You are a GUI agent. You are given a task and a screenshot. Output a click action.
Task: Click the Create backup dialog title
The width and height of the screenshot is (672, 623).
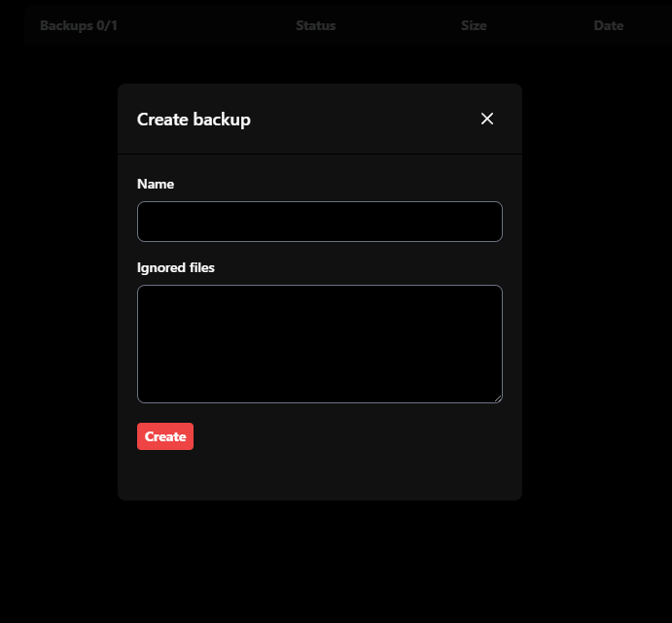click(194, 120)
